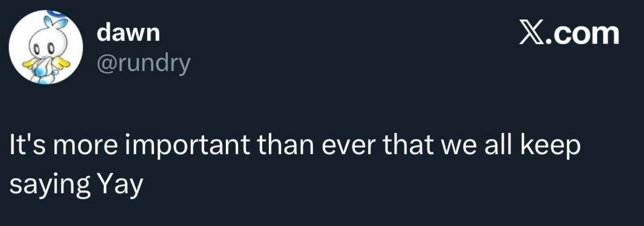Screen dimensions: 644x226
Task: Click the word "than" in the tweet
Action: 286,145
